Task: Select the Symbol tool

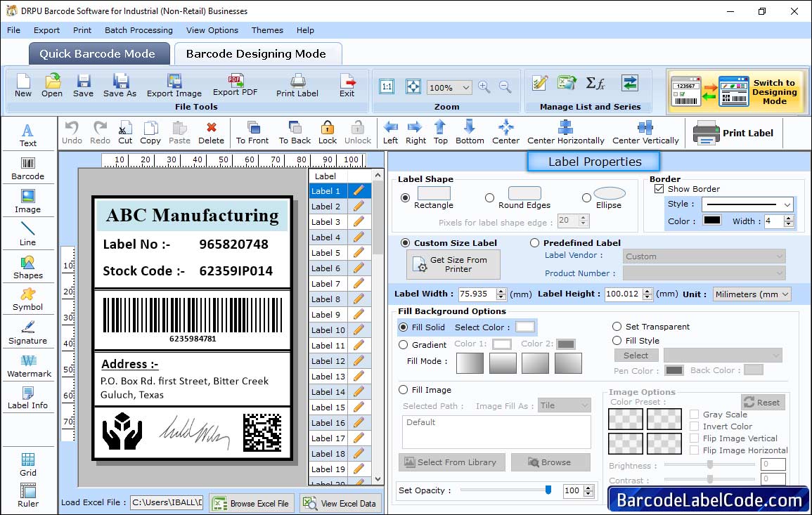Action: (x=28, y=300)
